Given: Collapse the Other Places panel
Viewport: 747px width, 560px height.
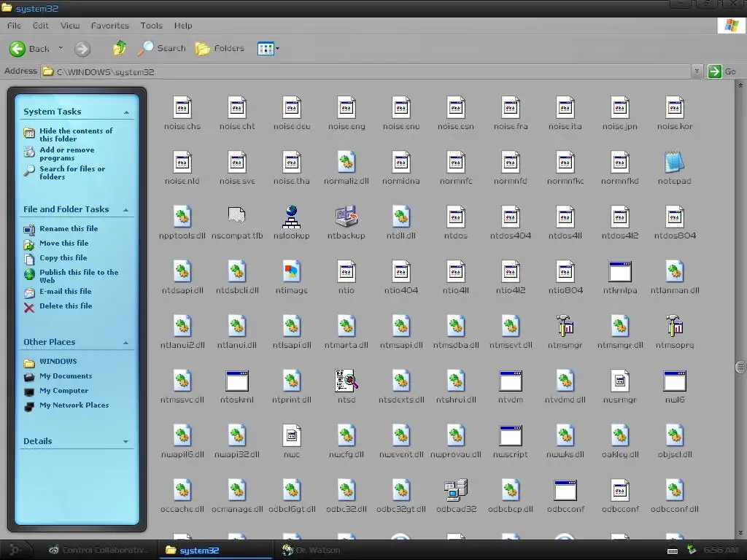Looking at the screenshot, I should (125, 343).
